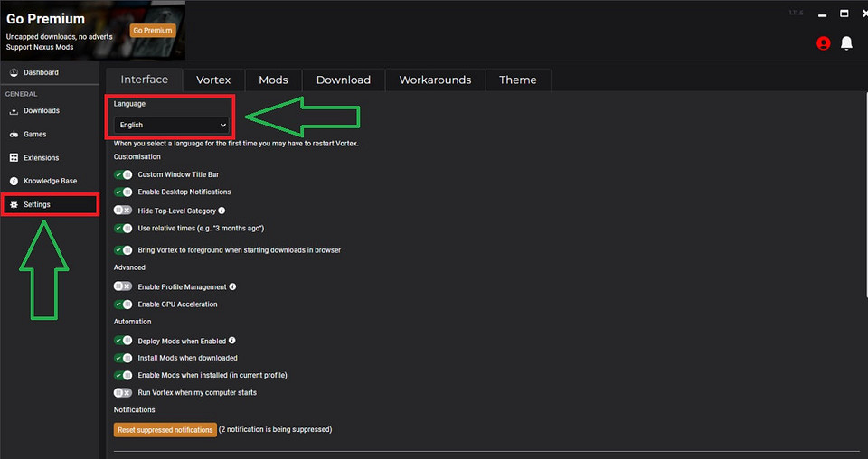Viewport: 868px width, 459px height.
Task: Open Games via the controller icon
Action: coord(14,135)
